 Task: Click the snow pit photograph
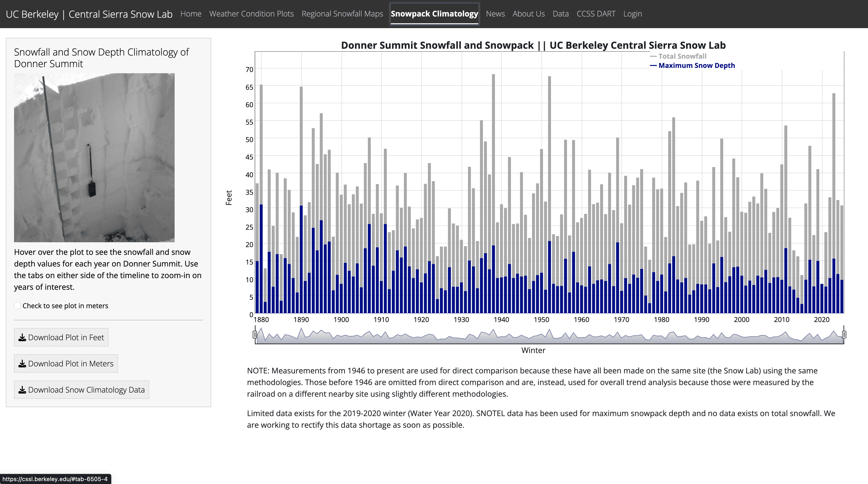[x=94, y=158]
